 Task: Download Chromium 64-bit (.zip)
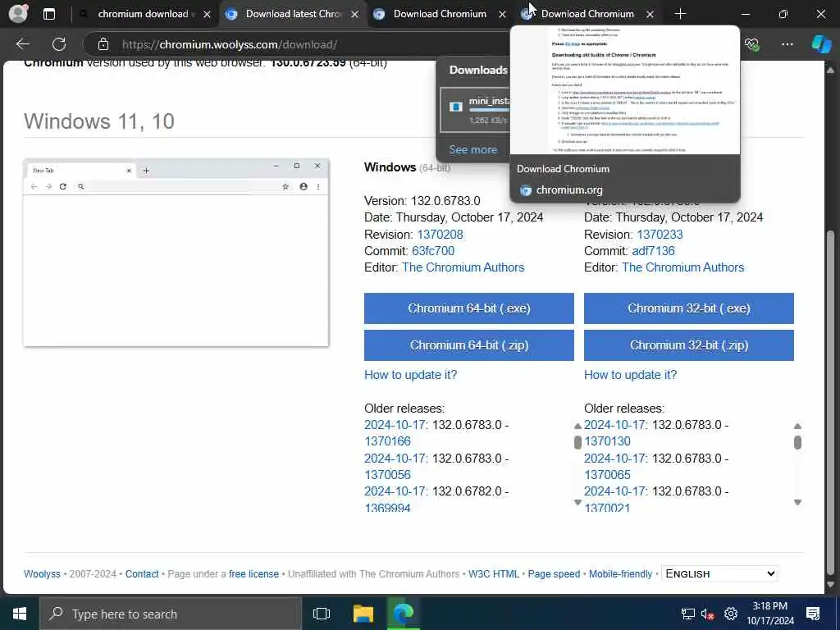point(468,345)
